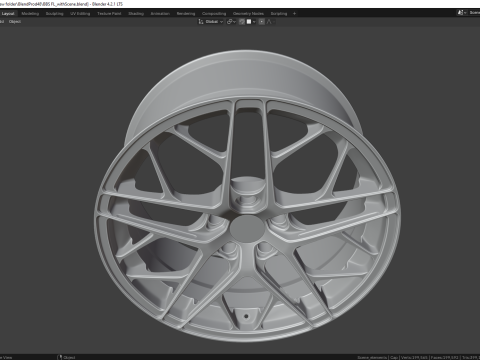Switch to the Shading workspace
The image size is (480, 360).
(x=136, y=14)
